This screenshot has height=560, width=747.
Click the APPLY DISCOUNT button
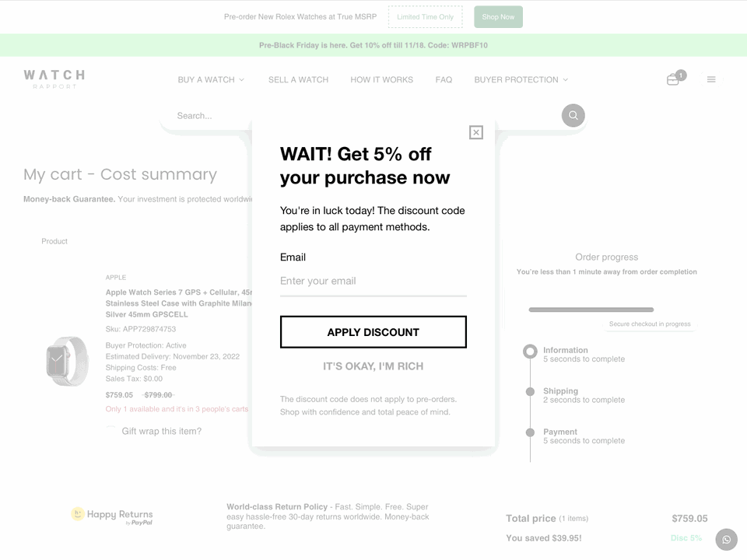pyautogui.click(x=373, y=331)
